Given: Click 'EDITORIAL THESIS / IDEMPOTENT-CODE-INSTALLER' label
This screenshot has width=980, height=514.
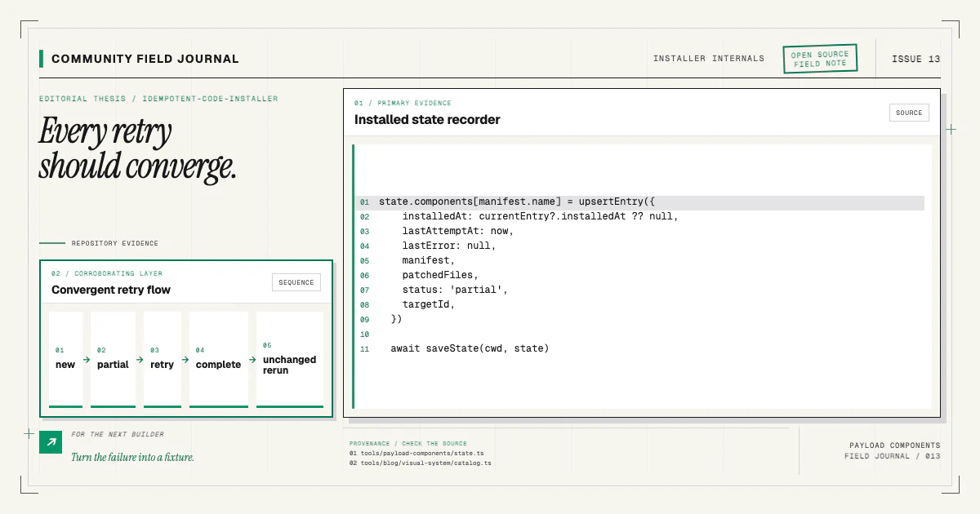Looking at the screenshot, I should click(158, 99).
